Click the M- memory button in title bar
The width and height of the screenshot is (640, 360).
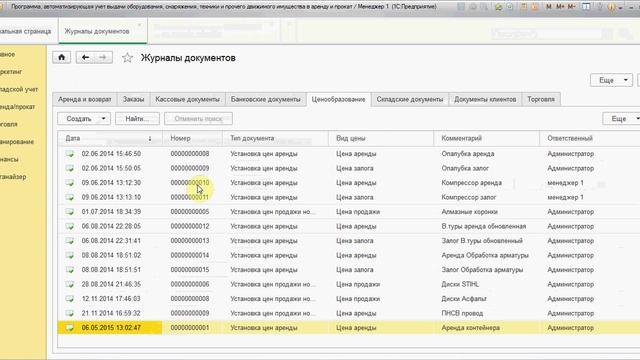(x=572, y=7)
